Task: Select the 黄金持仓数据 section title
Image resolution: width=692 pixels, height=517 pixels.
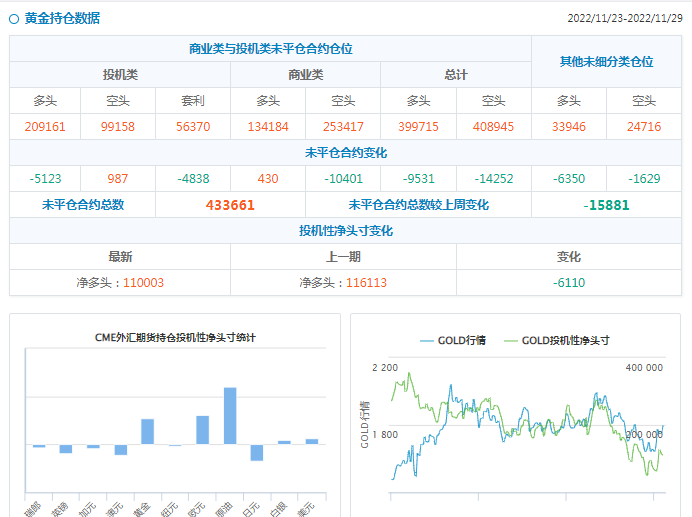Action: pyautogui.click(x=61, y=18)
